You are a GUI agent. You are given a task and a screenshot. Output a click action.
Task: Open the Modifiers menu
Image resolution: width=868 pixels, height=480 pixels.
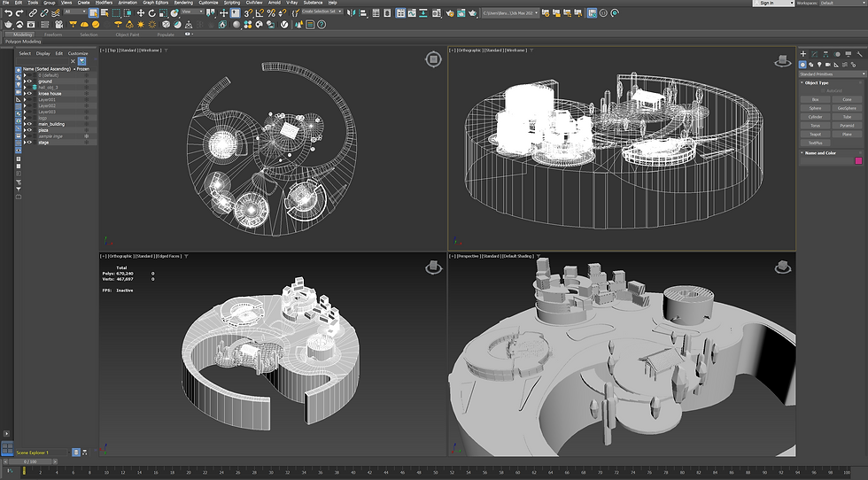point(104,3)
